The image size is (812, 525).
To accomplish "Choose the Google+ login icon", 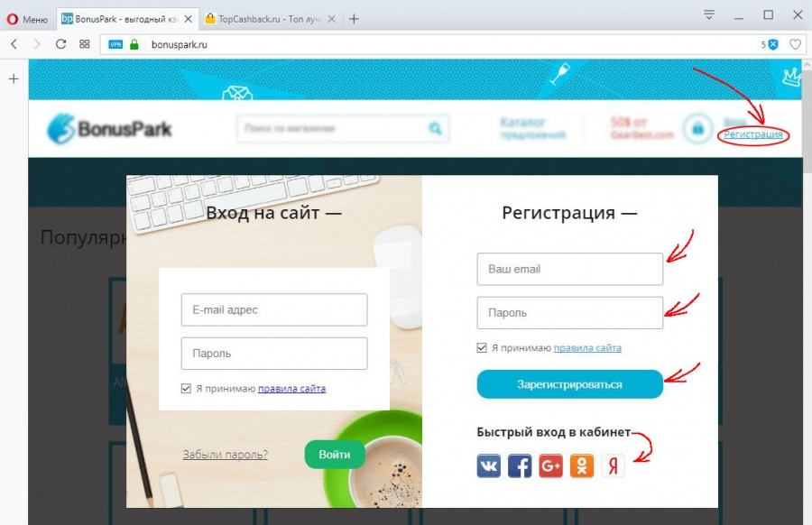I will pyautogui.click(x=550, y=465).
